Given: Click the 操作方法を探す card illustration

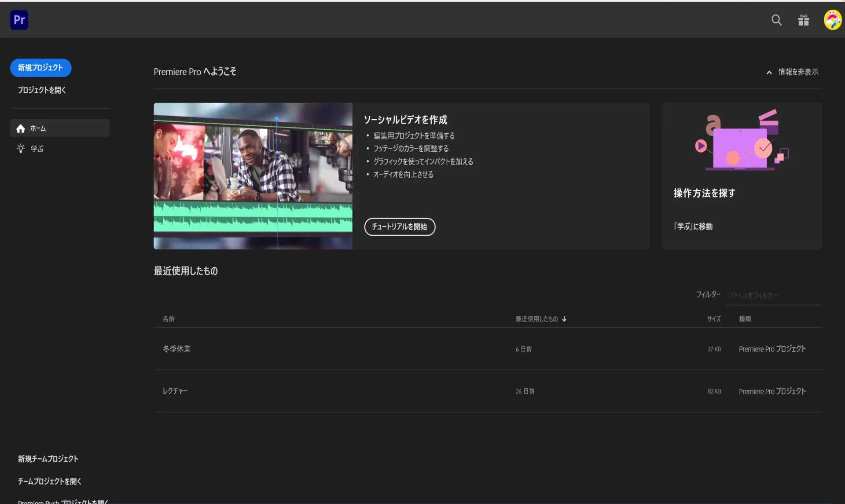Looking at the screenshot, I should point(742,141).
